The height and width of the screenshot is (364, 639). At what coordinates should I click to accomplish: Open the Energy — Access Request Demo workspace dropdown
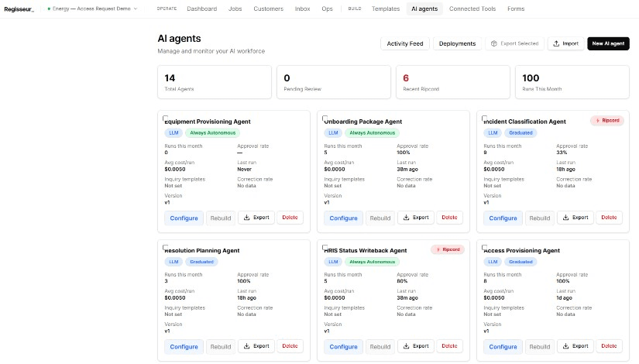[92, 9]
